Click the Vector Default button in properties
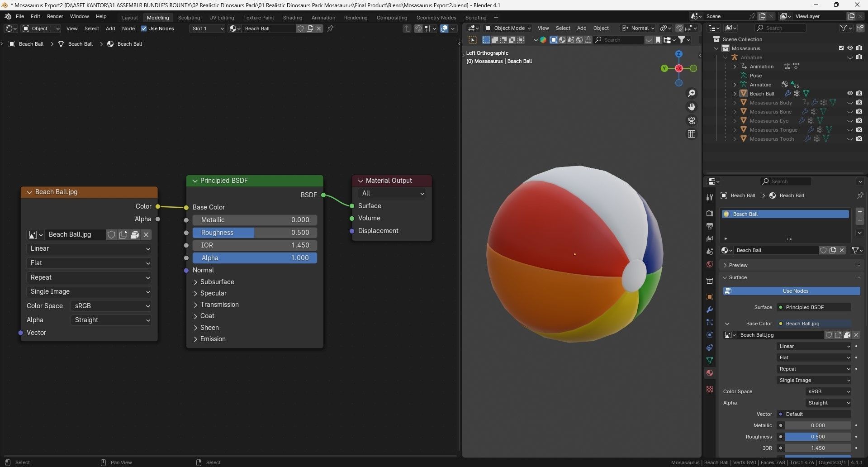The image size is (868, 467). coord(814,414)
